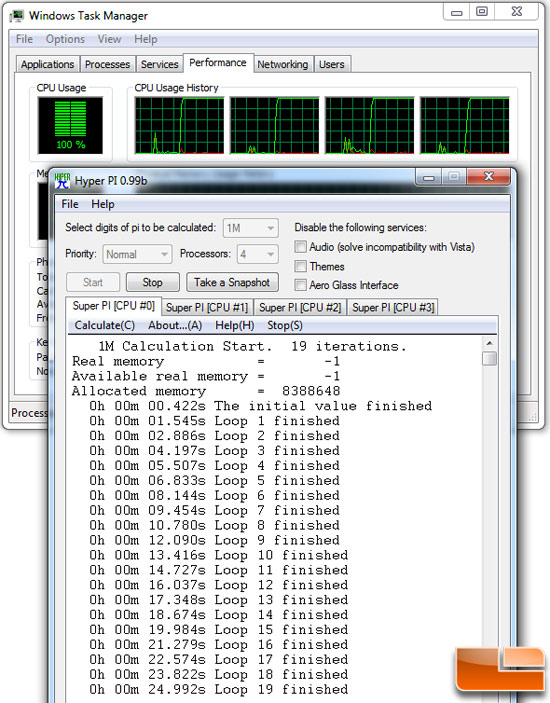Open the Processors 4 dropdown
This screenshot has width=550, height=703.
[x=258, y=254]
